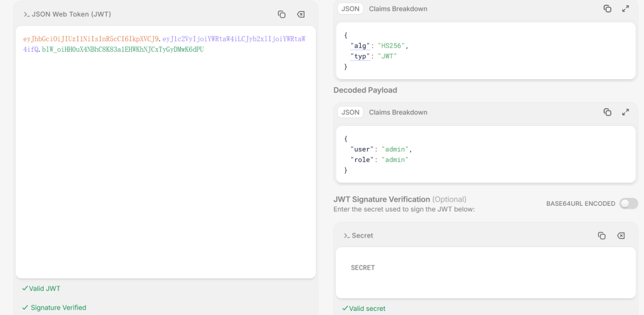Viewport: 644px width, 315px height.
Task: Copy the JSON Web Token text
Action: pos(281,14)
